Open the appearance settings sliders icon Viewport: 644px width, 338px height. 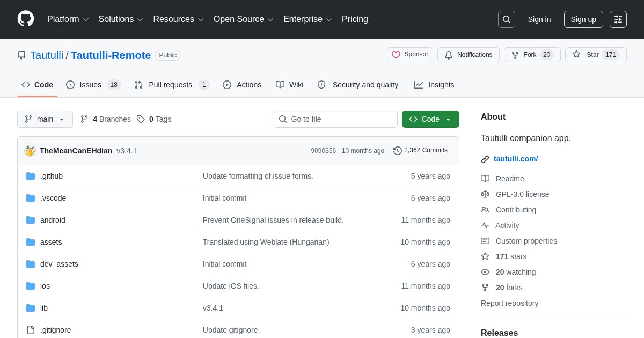tap(618, 19)
